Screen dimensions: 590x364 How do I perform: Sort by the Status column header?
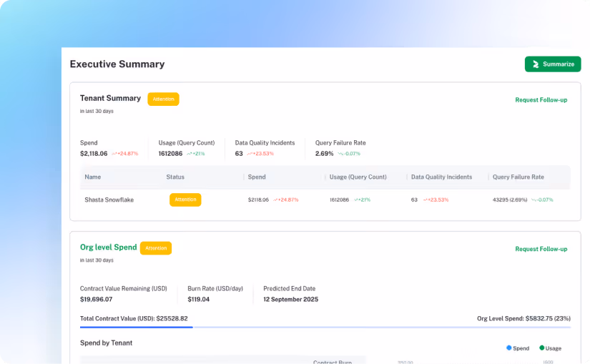pos(175,177)
